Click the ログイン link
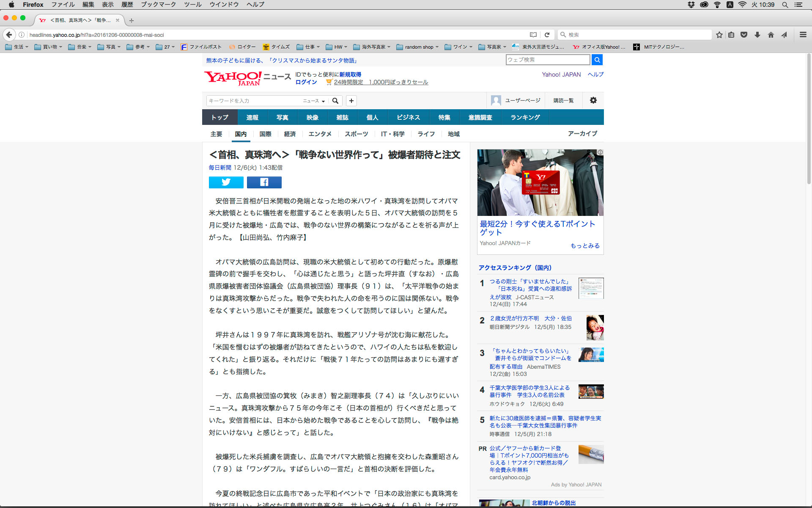Screen dimensions: 812x508 (306, 82)
